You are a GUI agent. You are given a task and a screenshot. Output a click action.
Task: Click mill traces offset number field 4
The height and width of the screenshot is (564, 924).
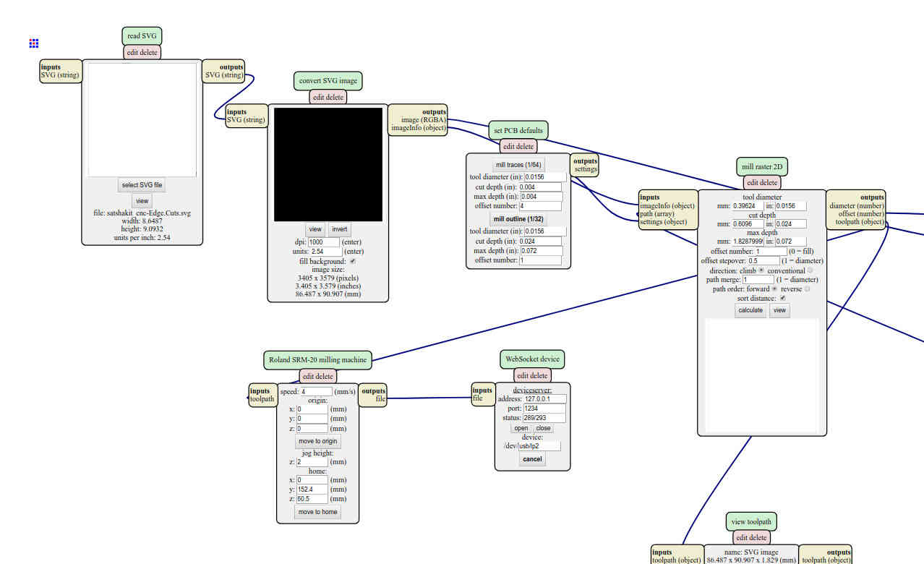coord(541,206)
